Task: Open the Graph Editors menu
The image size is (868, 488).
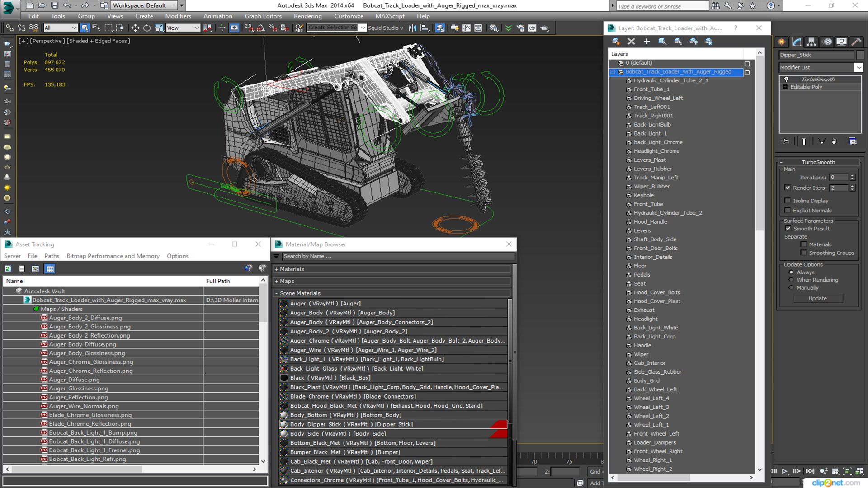Action: click(x=263, y=16)
